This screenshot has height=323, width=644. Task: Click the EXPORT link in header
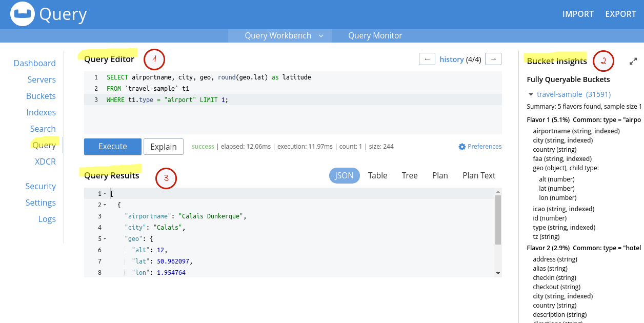620,14
